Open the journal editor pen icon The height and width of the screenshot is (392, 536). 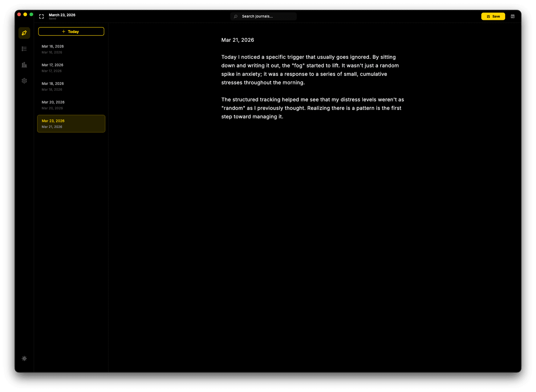(24, 33)
